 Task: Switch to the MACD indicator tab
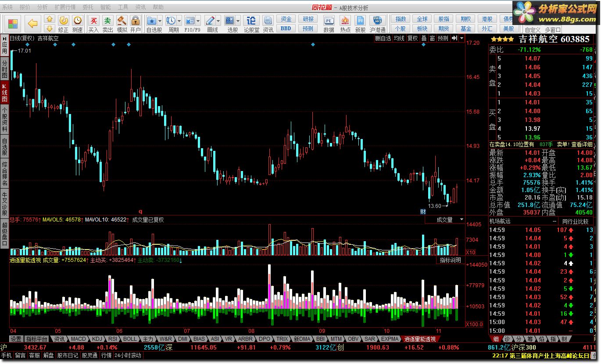pyautogui.click(x=79, y=339)
